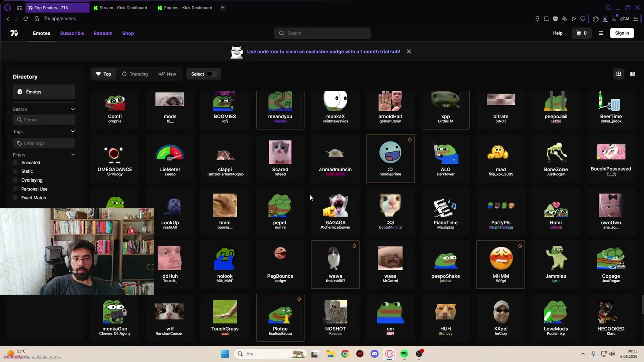This screenshot has width=644, height=362.
Task: Enable the Animated filter checkbox
Action: (x=15, y=163)
